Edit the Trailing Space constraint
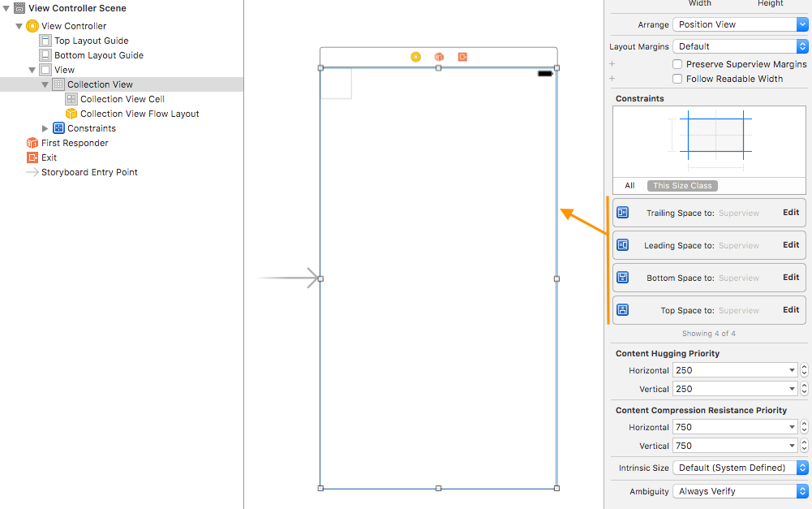This screenshot has height=509, width=812. point(791,213)
